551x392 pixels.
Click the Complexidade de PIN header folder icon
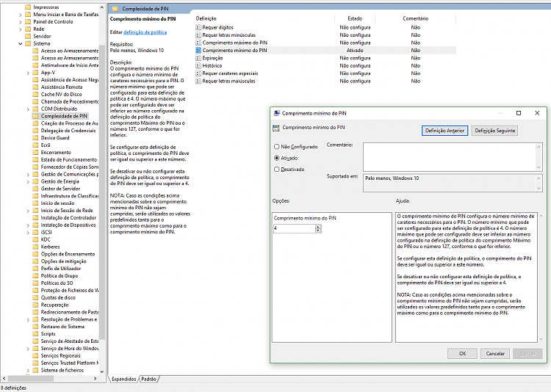pyautogui.click(x=115, y=8)
